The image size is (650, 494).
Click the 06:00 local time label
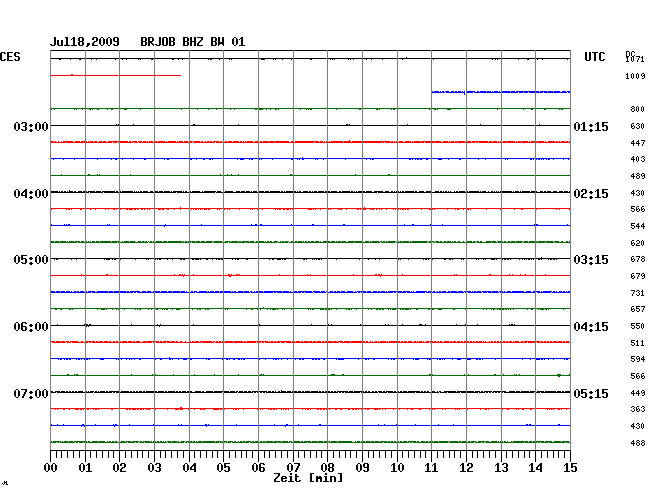click(31, 327)
